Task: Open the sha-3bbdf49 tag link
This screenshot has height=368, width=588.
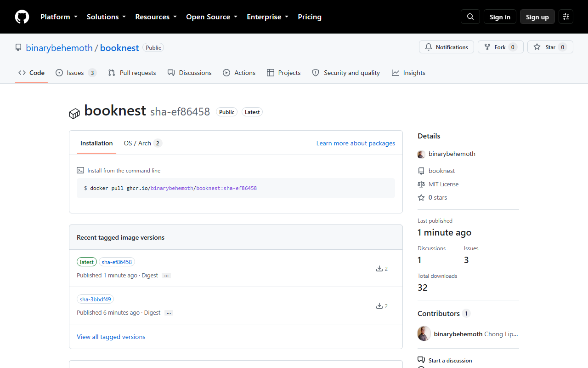Action: pos(96,299)
